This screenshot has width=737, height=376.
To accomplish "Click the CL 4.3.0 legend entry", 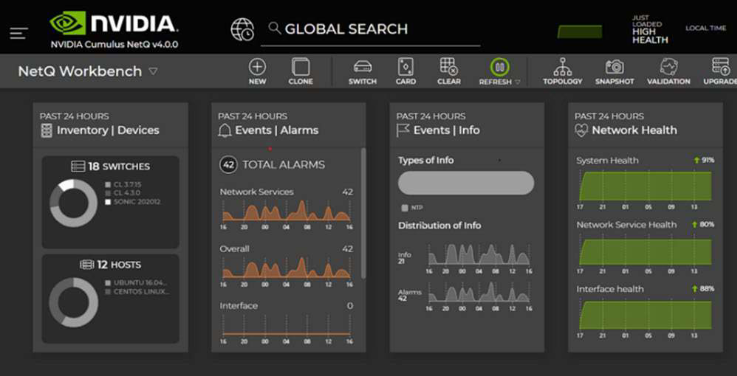I will [123, 193].
